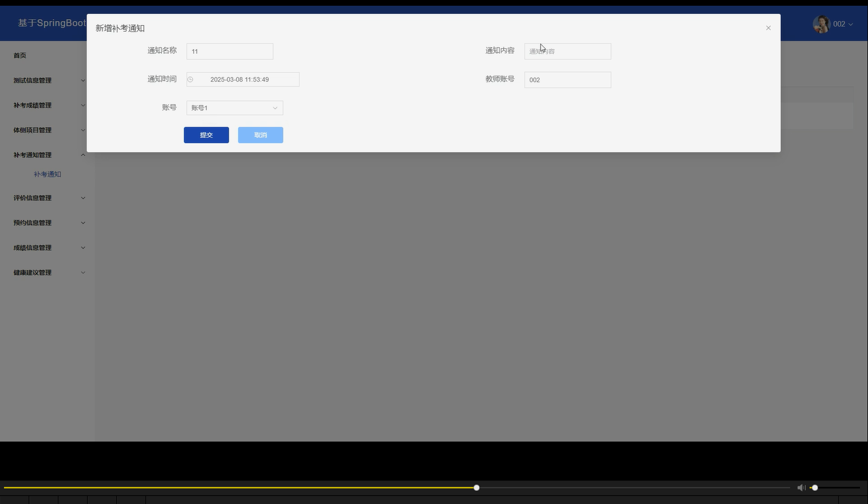Click the volume slider handle
Image resolution: width=868 pixels, height=504 pixels.
point(815,488)
